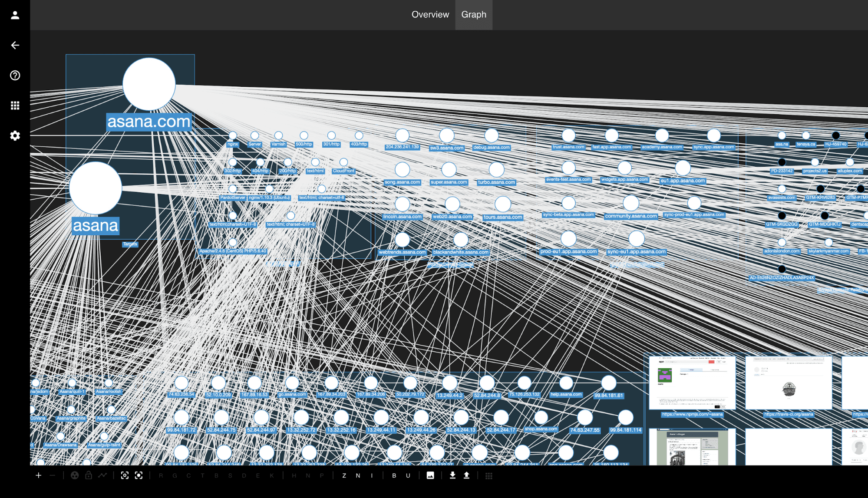Click the turbo.asana.com label

[496, 182]
